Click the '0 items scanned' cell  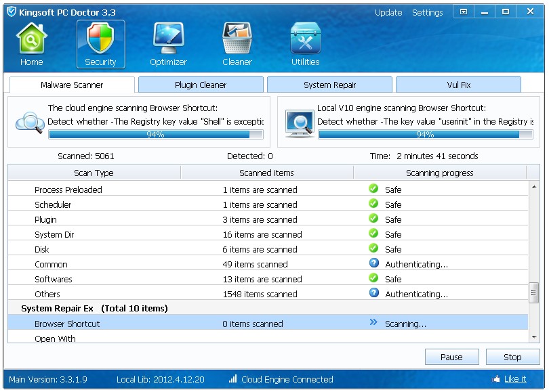click(253, 324)
